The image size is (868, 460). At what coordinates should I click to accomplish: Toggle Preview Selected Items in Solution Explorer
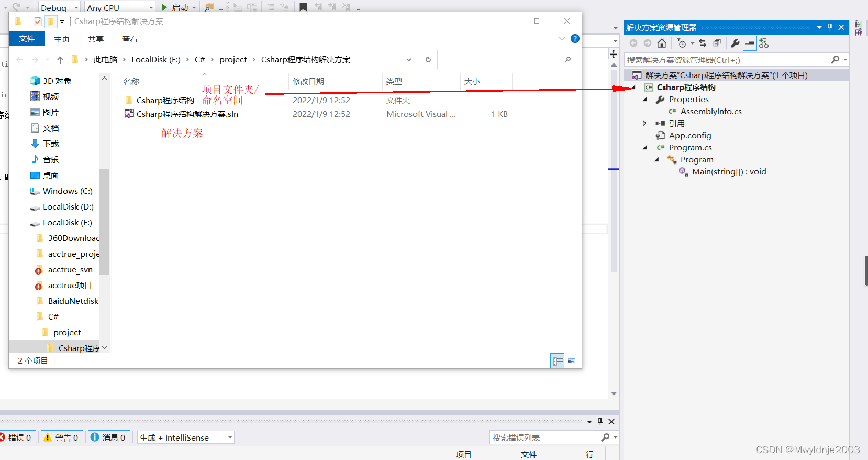pos(750,43)
